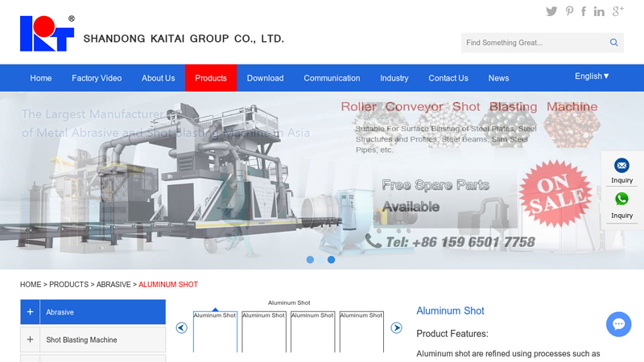Select the Abrasive sidebar category
This screenshot has height=362, width=644.
click(x=93, y=312)
